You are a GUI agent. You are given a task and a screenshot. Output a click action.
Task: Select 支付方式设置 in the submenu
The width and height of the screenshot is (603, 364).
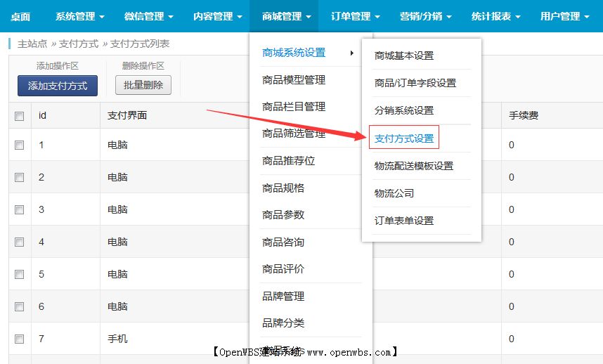click(x=404, y=138)
